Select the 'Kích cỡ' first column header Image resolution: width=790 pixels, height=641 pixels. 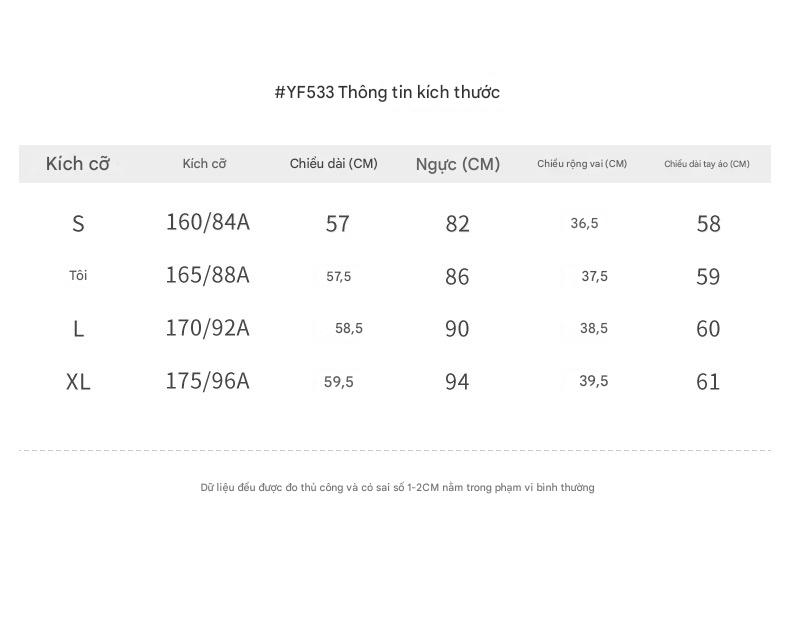click(78, 164)
